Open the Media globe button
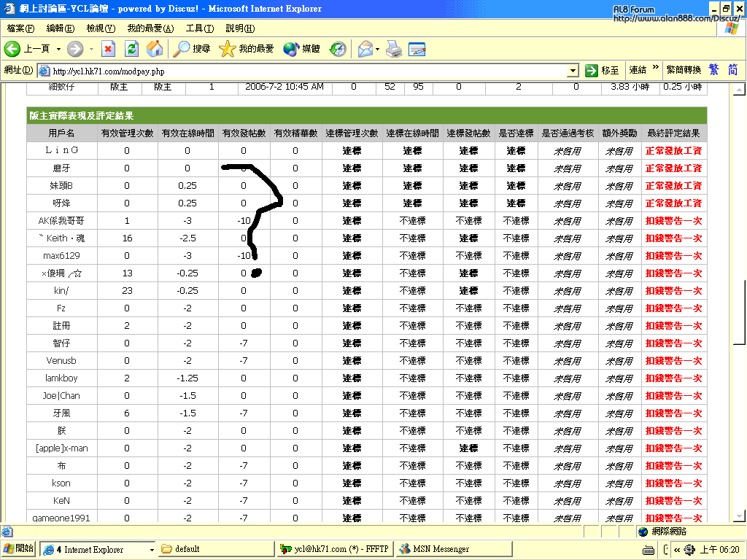Image resolution: width=747 pixels, height=560 pixels. point(290,49)
